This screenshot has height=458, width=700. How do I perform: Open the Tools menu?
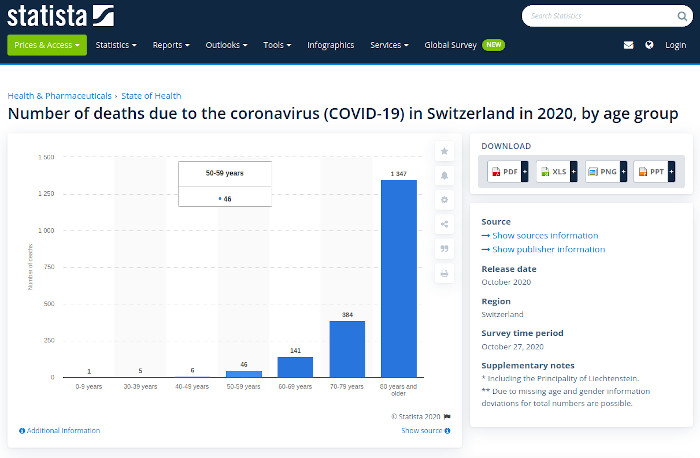(x=277, y=45)
